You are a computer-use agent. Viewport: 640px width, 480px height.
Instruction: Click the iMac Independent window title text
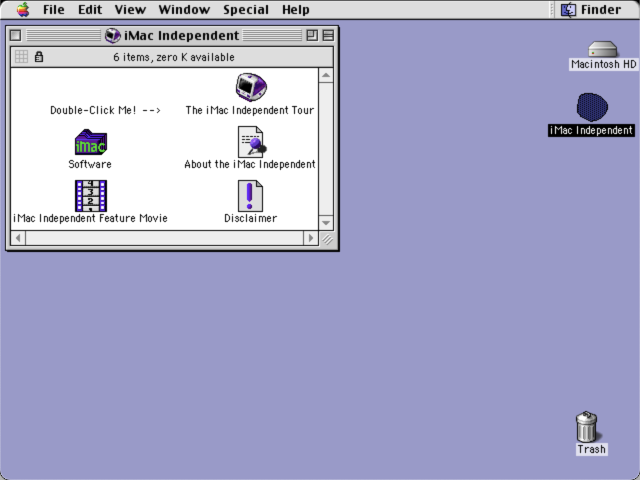[x=181, y=36]
